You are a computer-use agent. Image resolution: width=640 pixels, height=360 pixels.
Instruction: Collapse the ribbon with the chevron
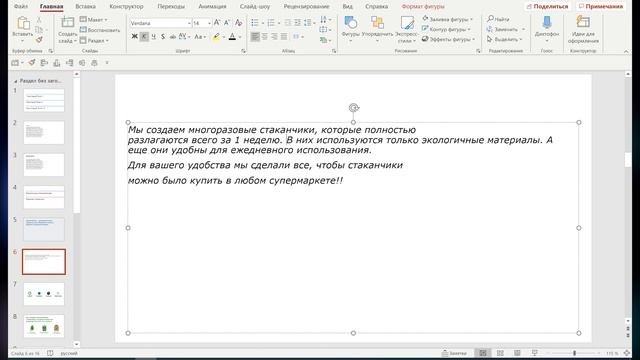coord(626,51)
